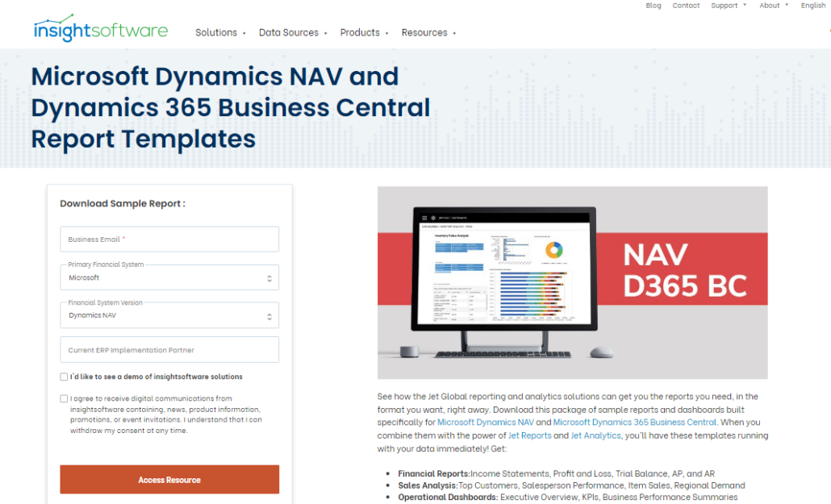831x504 pixels.
Task: Check the demo request checkbox
Action: coord(64,377)
